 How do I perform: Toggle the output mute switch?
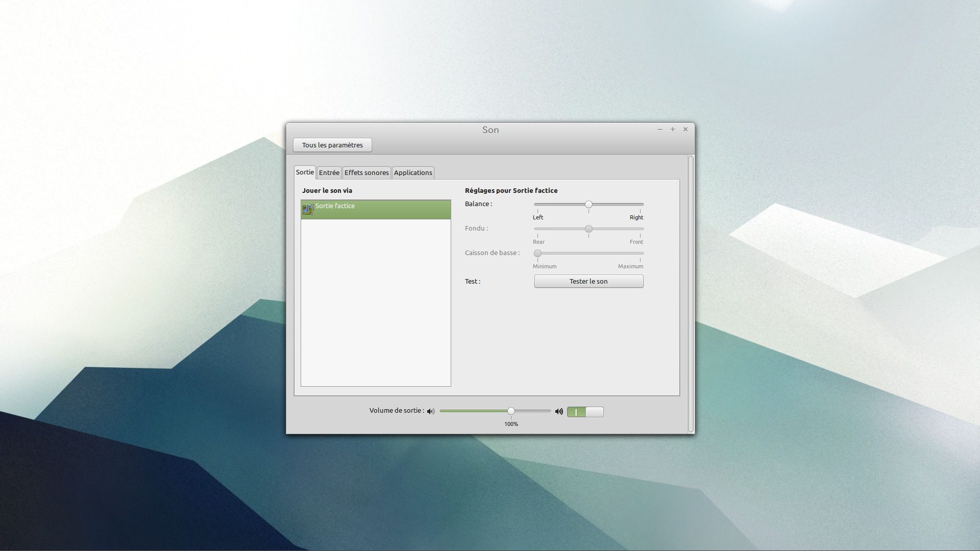pos(585,412)
